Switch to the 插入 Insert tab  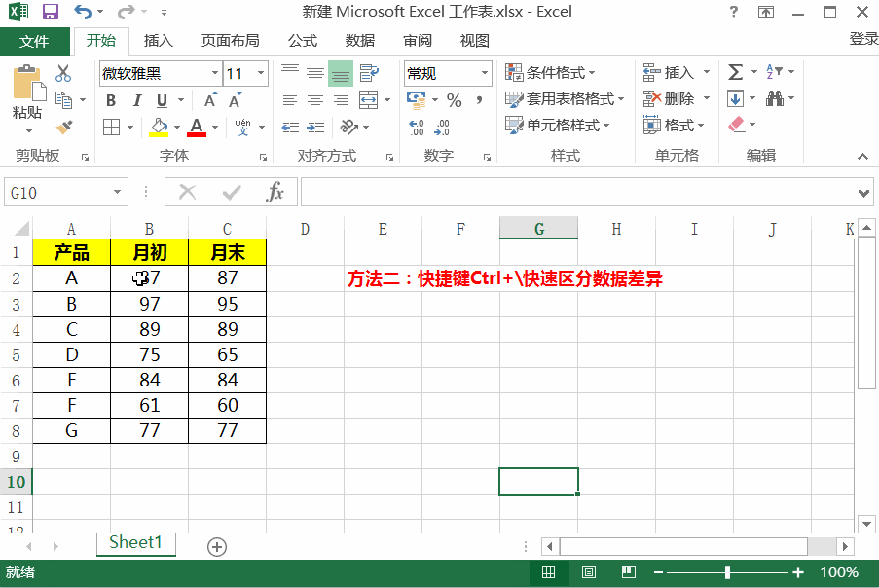pyautogui.click(x=158, y=41)
